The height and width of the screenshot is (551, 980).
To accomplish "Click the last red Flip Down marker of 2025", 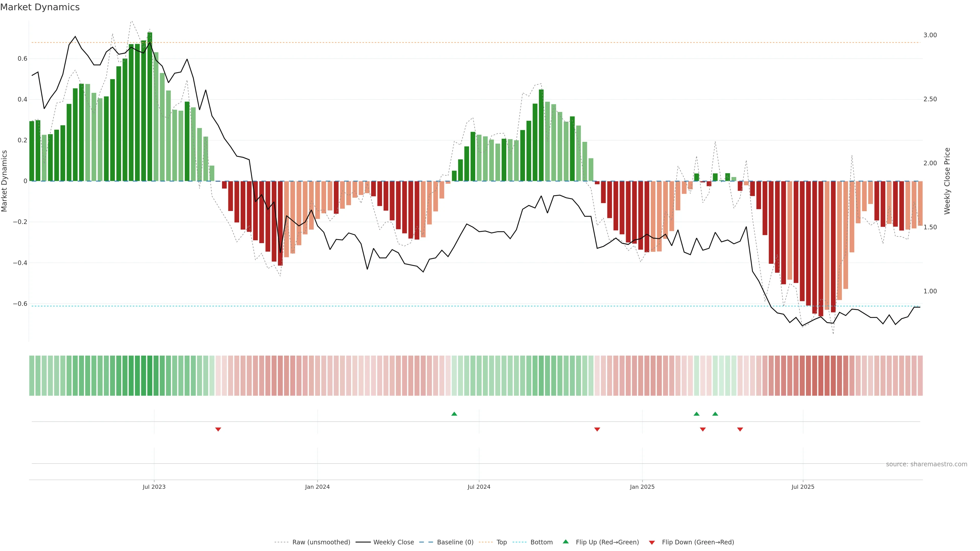I will click(x=740, y=429).
